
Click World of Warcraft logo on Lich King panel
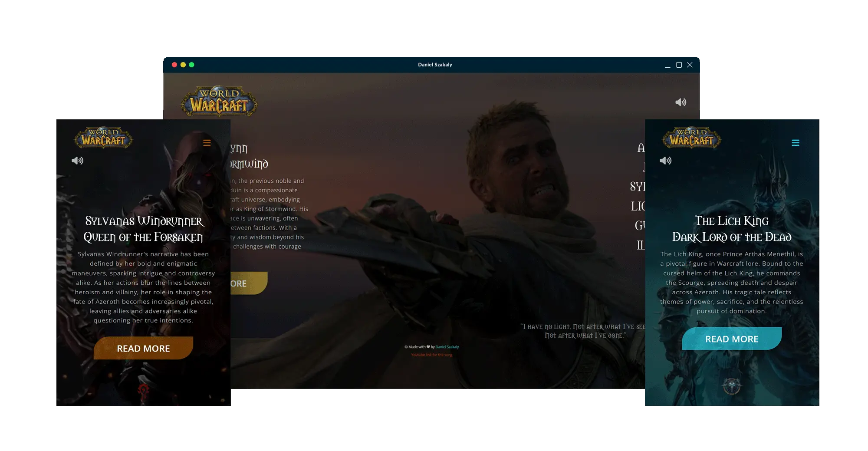691,138
